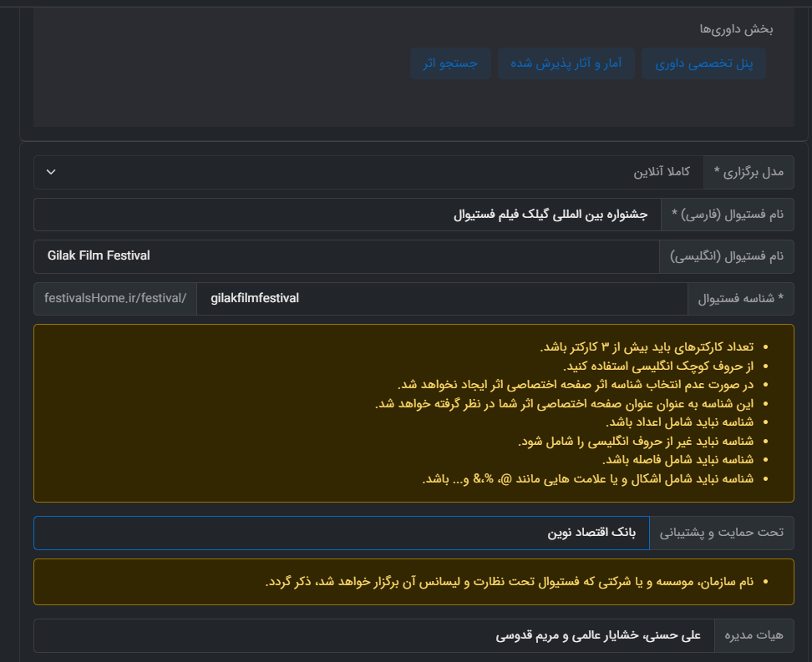
Task: Expand the مدل برگزاری dropdown chevron
Action: point(51,172)
